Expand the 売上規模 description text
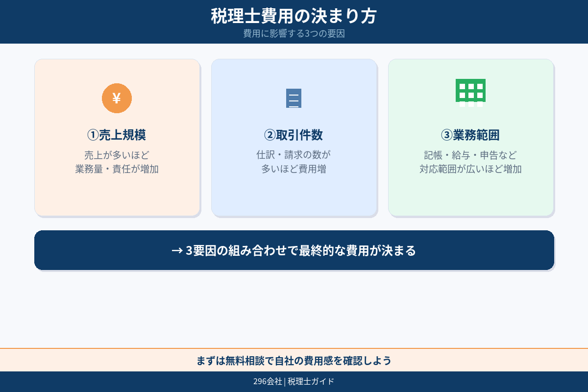This screenshot has height=392, width=588. coord(117,162)
